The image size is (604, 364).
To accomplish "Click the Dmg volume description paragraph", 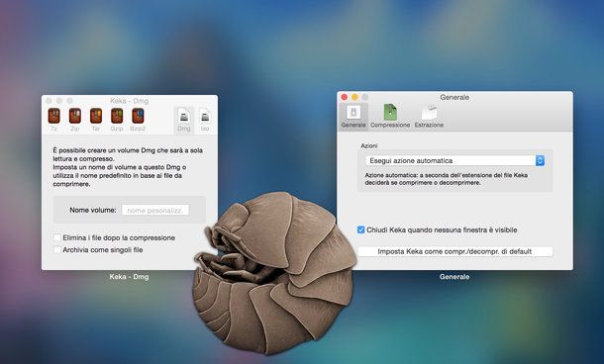I will coord(128,167).
